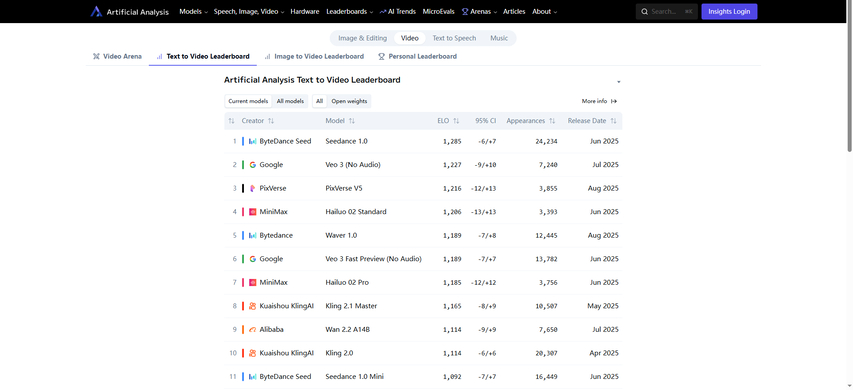The height and width of the screenshot is (390, 853).
Task: Select the All weights filter
Action: [x=319, y=101]
